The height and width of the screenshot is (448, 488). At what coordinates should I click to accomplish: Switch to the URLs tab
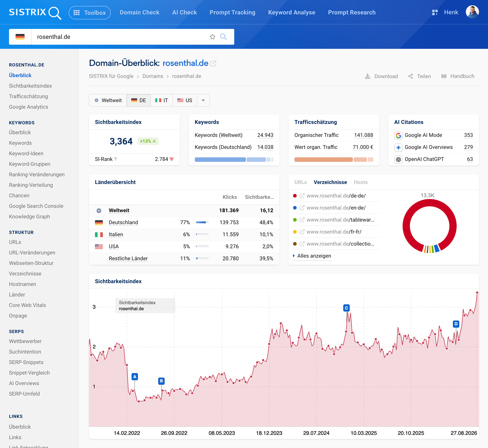300,182
